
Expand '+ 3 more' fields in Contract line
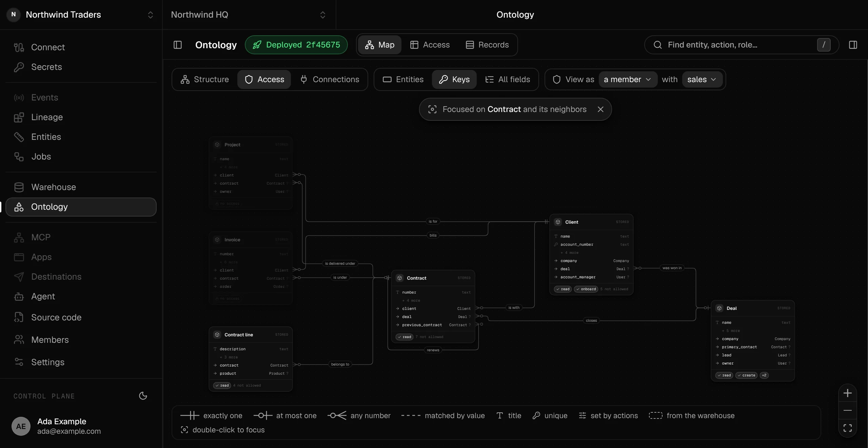(229, 357)
